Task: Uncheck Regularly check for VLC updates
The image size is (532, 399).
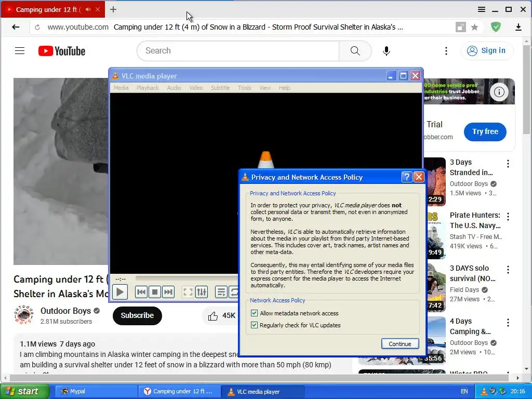Action: (x=254, y=325)
